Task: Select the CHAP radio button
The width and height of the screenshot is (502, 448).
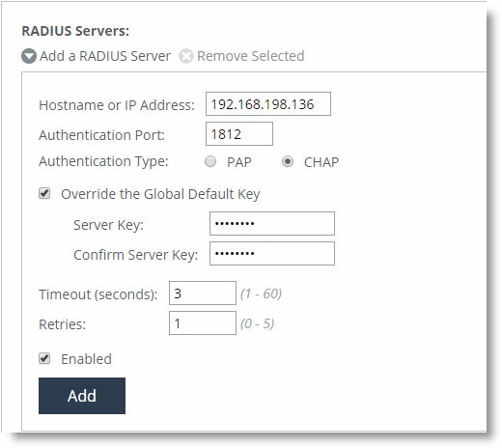Action: click(288, 161)
